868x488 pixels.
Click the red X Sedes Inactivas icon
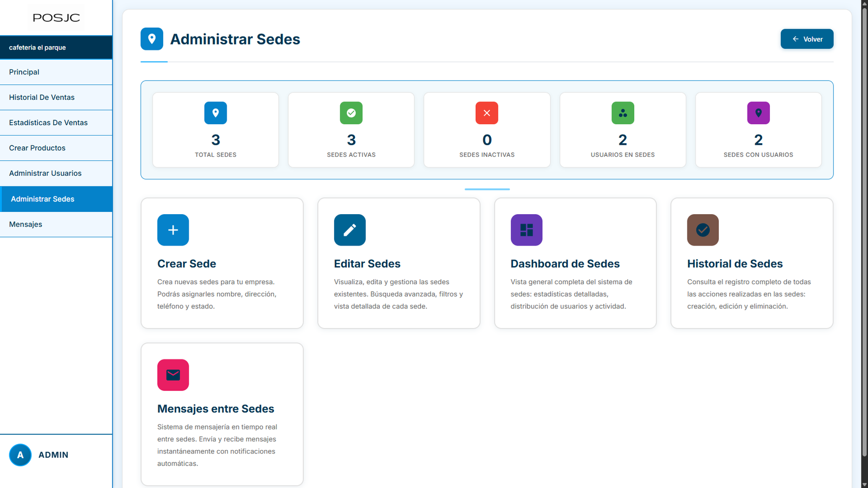487,113
